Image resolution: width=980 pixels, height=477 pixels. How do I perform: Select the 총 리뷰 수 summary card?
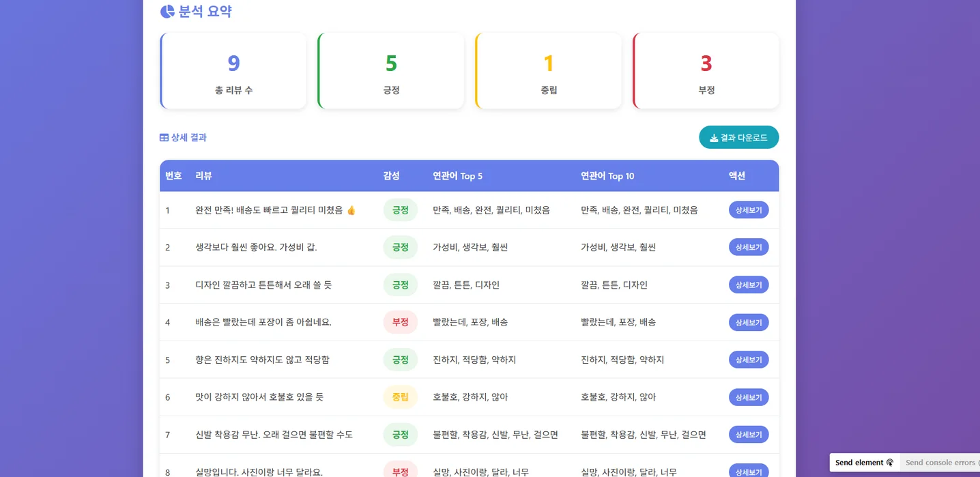tap(233, 71)
